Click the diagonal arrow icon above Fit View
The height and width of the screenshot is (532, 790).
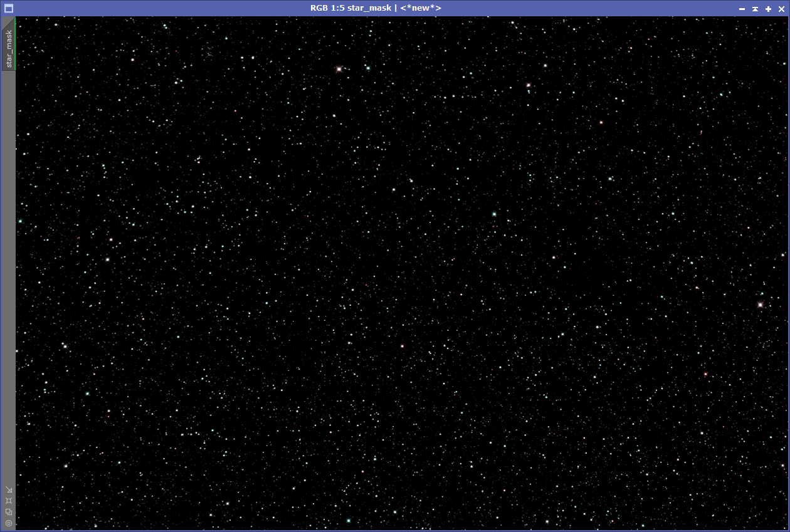point(9,489)
